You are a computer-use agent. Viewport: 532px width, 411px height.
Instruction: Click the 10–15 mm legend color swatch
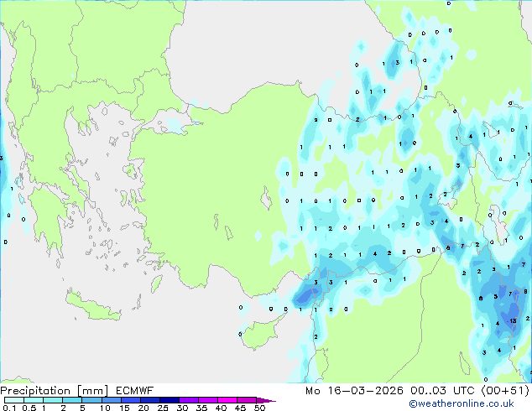coord(111,400)
